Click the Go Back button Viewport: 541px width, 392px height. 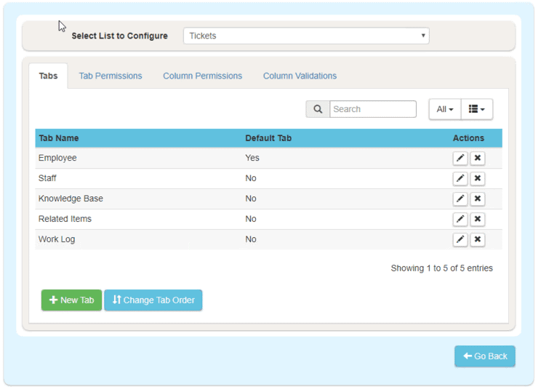point(485,356)
